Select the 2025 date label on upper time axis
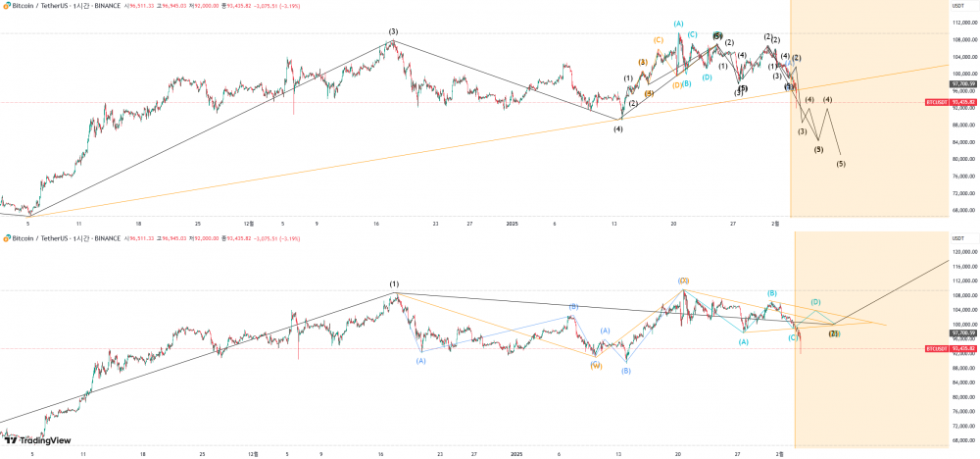The height and width of the screenshot is (459, 980). pyautogui.click(x=513, y=224)
